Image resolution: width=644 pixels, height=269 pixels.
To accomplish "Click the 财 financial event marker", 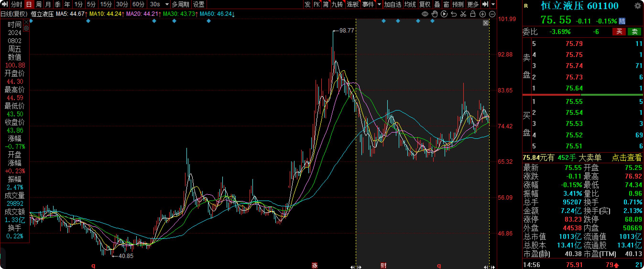I will pos(383,265).
